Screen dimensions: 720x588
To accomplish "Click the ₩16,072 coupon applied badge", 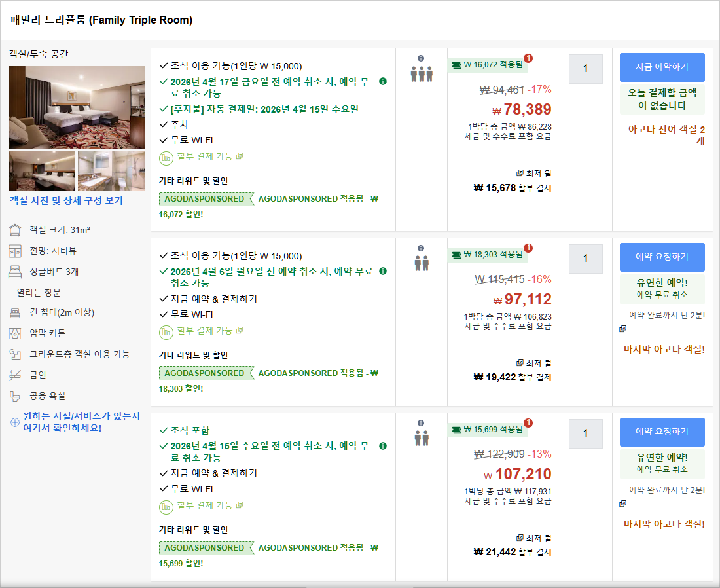I will coord(488,65).
